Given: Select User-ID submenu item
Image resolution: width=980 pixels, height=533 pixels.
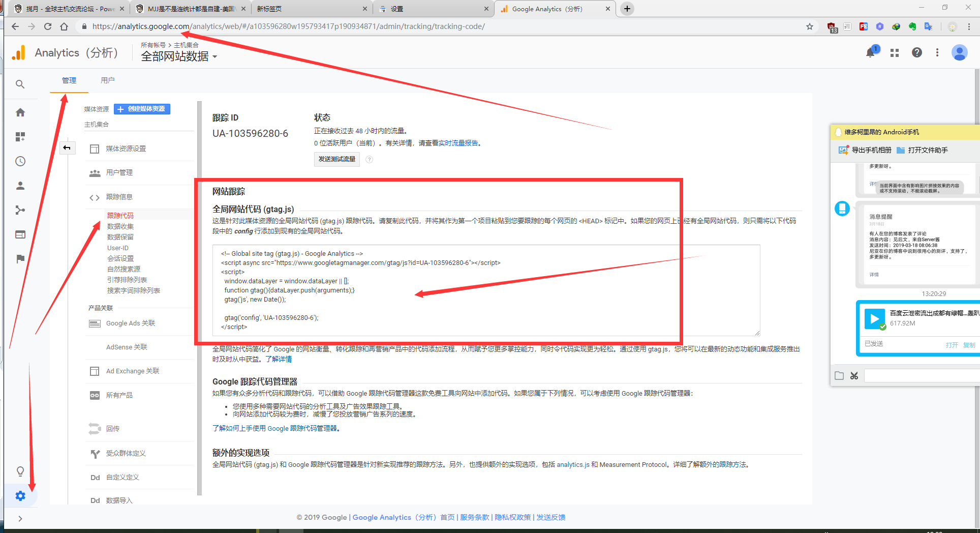Looking at the screenshot, I should coord(118,248).
